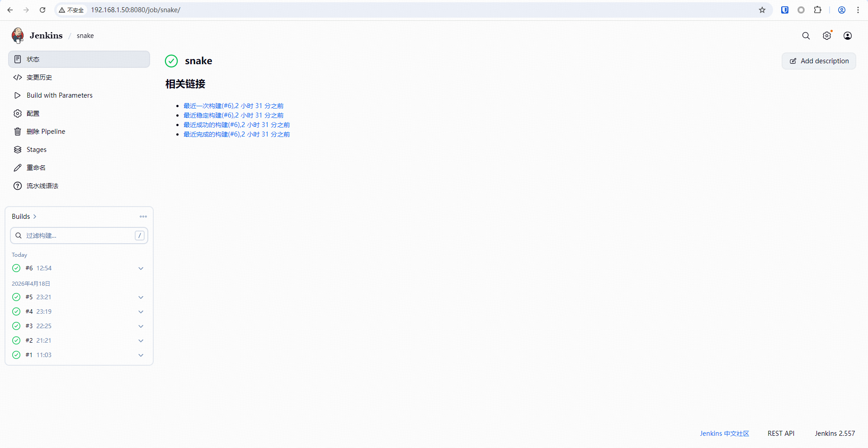Image resolution: width=868 pixels, height=448 pixels.
Task: Open the 最近一次构建(#6) link
Action: [233, 106]
